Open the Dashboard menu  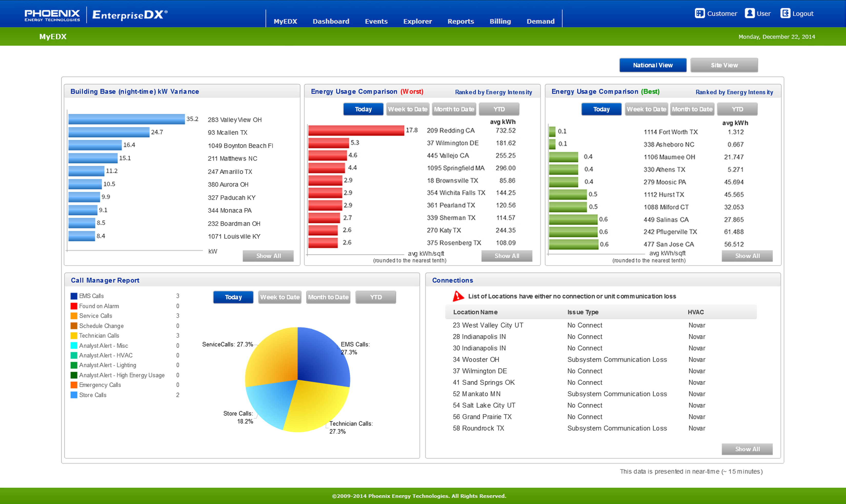pos(331,22)
